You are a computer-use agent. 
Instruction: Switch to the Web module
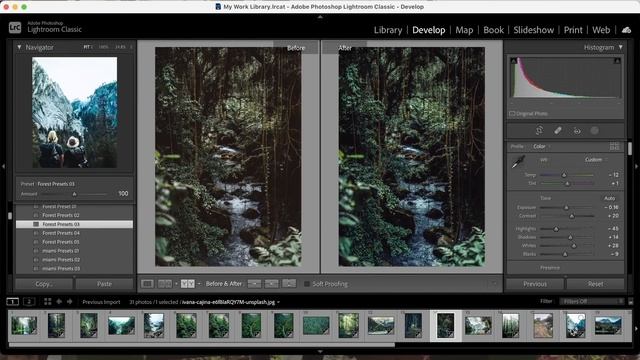pyautogui.click(x=601, y=30)
